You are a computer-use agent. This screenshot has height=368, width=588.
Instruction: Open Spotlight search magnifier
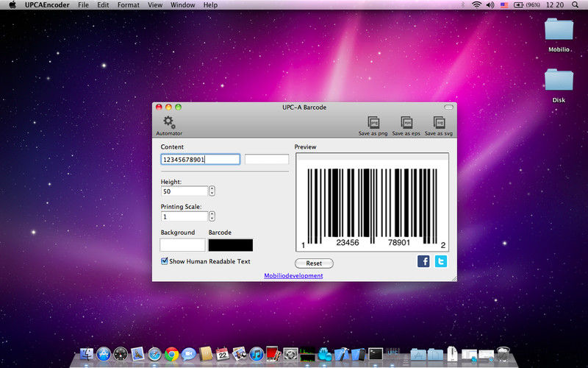[575, 5]
